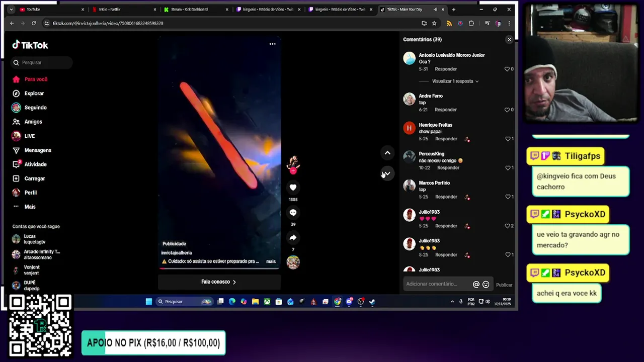Reload the page in the browser
644x362 pixels.
[x=34, y=23]
